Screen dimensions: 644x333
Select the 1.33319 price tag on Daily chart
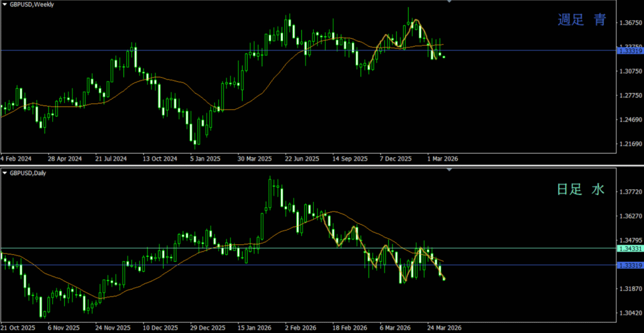[x=630, y=265]
